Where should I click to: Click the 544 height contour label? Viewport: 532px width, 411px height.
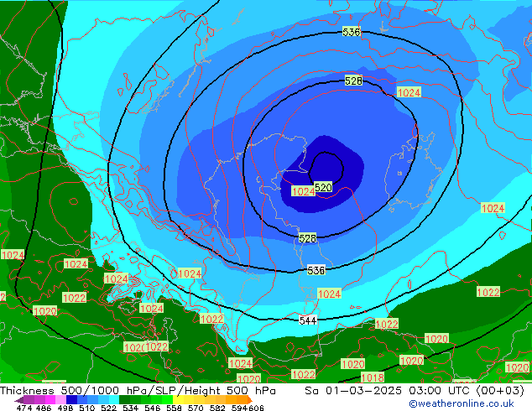point(308,320)
